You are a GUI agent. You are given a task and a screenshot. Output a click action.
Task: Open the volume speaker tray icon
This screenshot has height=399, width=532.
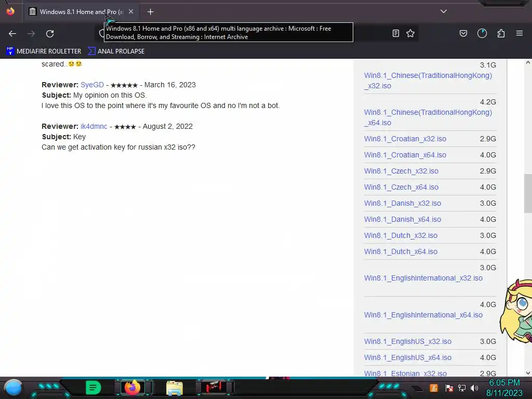pyautogui.click(x=474, y=388)
